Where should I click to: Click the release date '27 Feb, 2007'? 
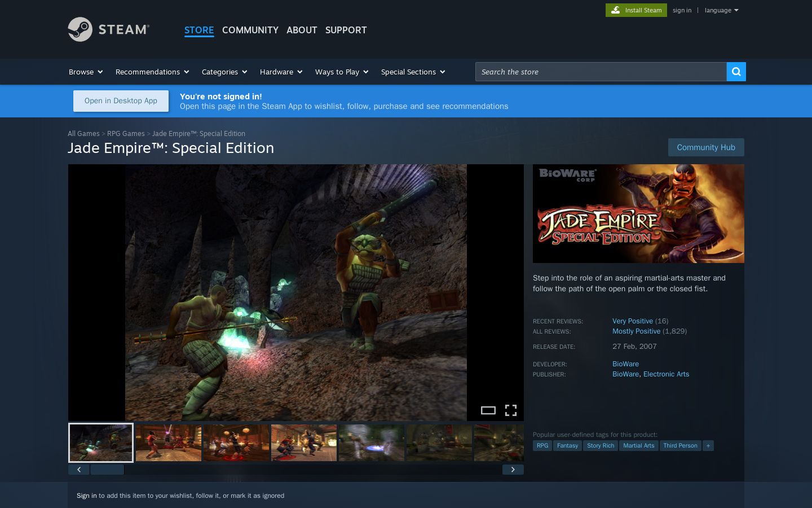coord(634,347)
